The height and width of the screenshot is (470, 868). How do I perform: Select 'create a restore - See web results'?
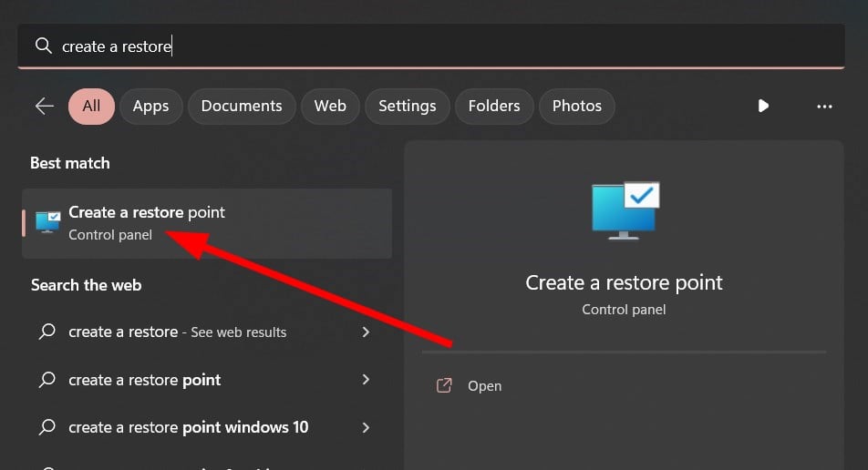205,332
